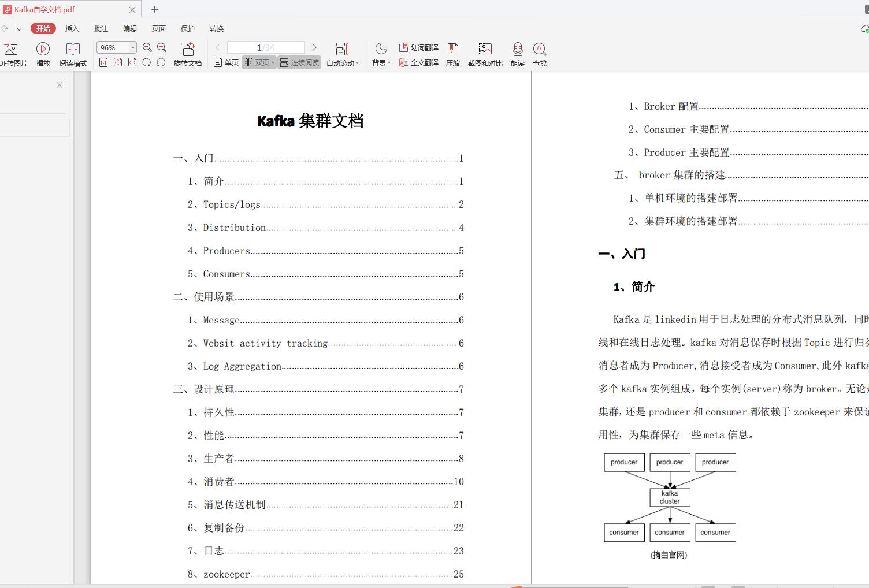This screenshot has height=588, width=869.
Task: Click the 3、Log Aggregation entry
Action: [325, 366]
